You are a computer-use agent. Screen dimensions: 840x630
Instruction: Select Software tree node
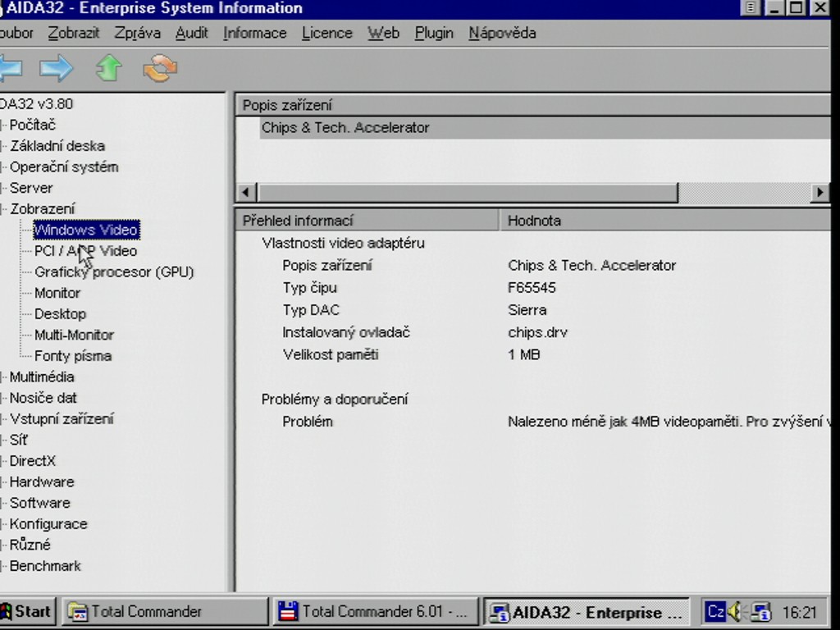pyautogui.click(x=40, y=503)
